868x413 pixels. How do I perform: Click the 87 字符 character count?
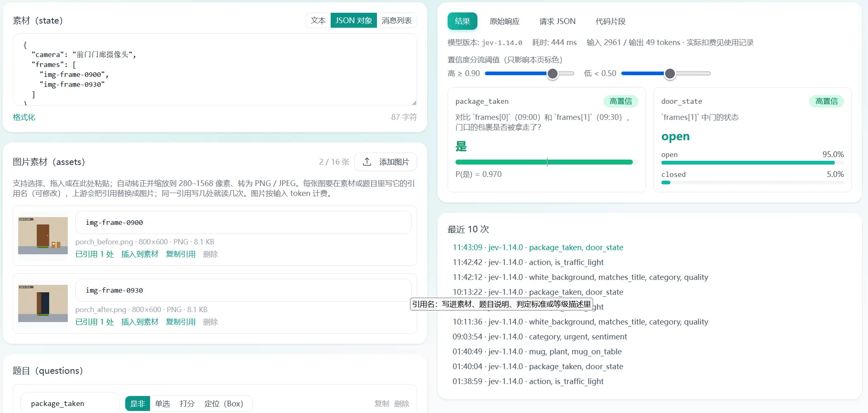[404, 117]
